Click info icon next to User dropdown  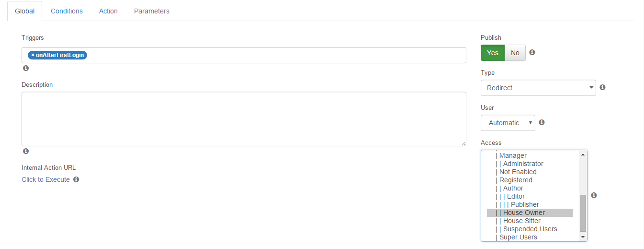point(542,122)
